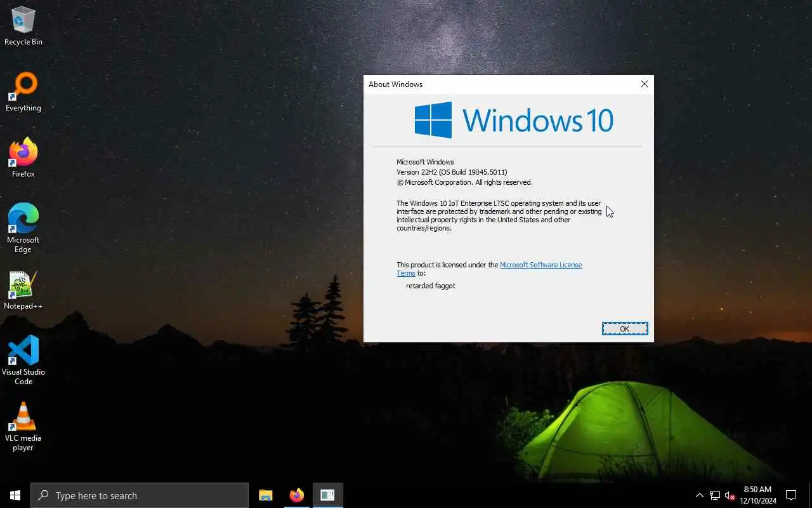This screenshot has height=508, width=812.
Task: Select the Notepad++ desktop shortcut
Action: coord(23,290)
